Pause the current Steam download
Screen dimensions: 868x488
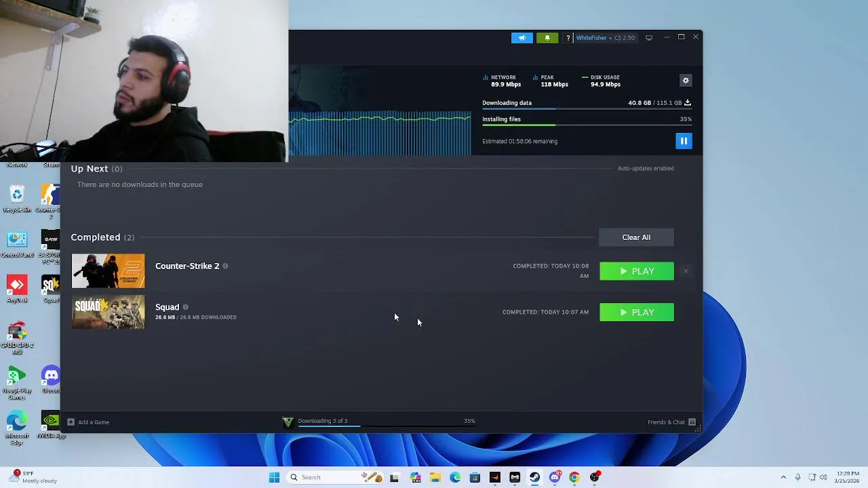click(684, 141)
